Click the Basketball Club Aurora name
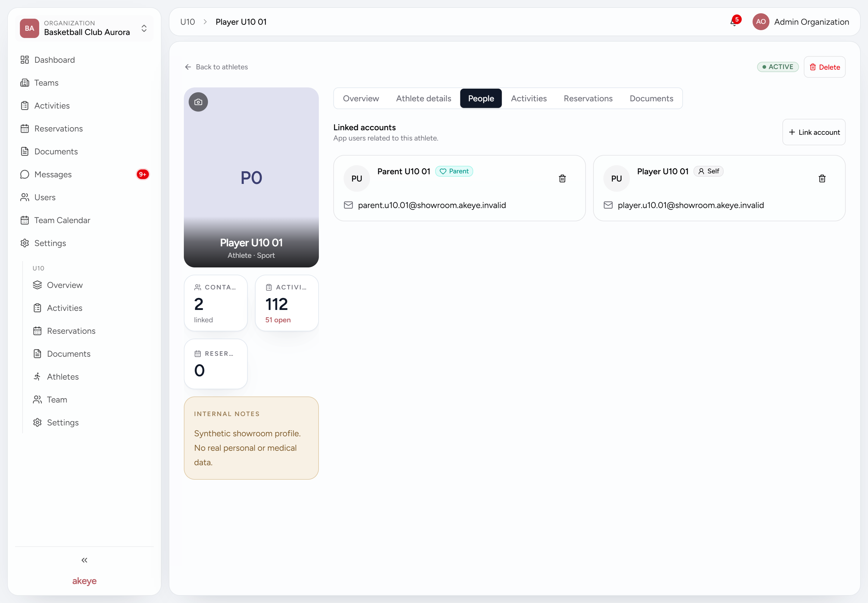 pos(87,32)
